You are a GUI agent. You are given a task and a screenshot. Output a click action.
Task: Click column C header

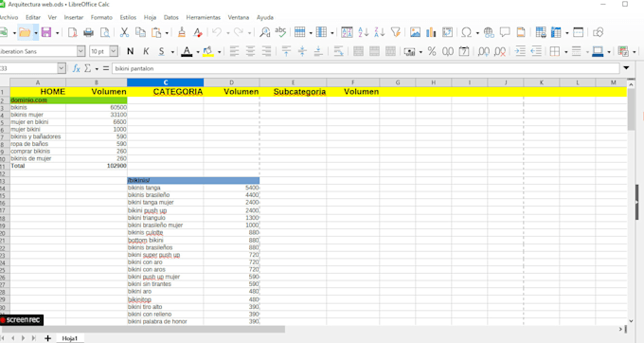tap(166, 82)
